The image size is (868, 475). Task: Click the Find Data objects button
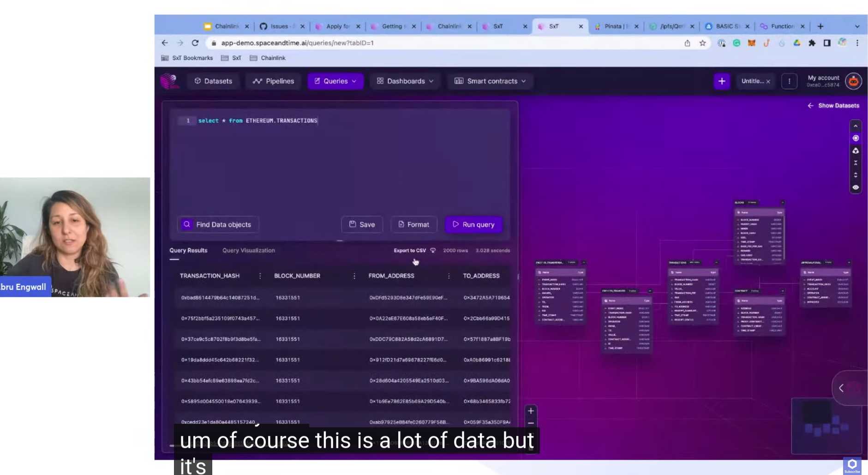pos(217,224)
